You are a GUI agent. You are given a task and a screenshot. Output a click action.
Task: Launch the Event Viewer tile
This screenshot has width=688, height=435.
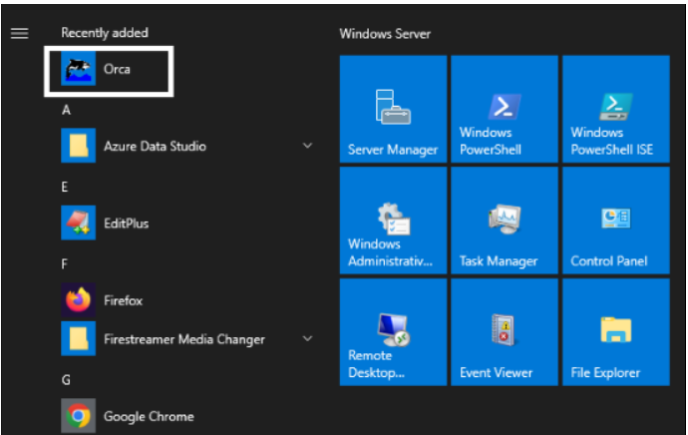505,332
